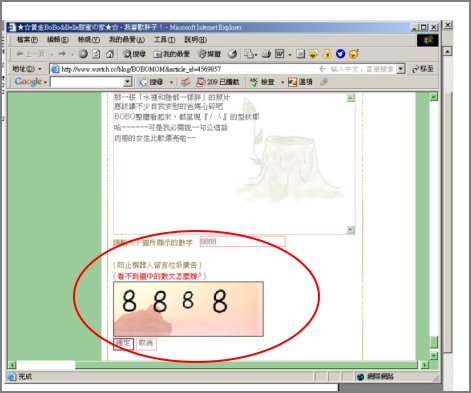Click the spell check (檢查) button
The image size is (471, 393).
[x=262, y=82]
